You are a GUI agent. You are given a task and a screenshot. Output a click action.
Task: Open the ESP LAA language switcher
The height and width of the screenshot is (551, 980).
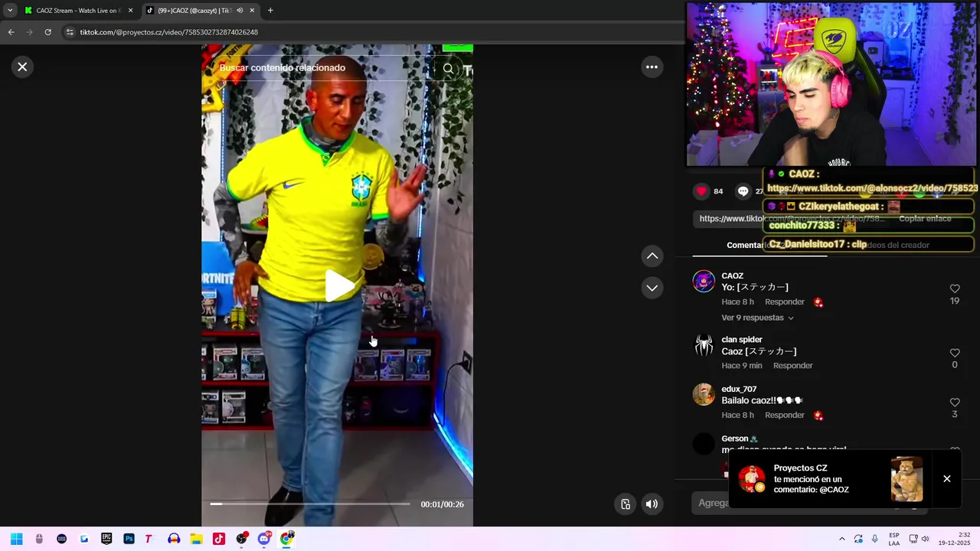(x=894, y=539)
